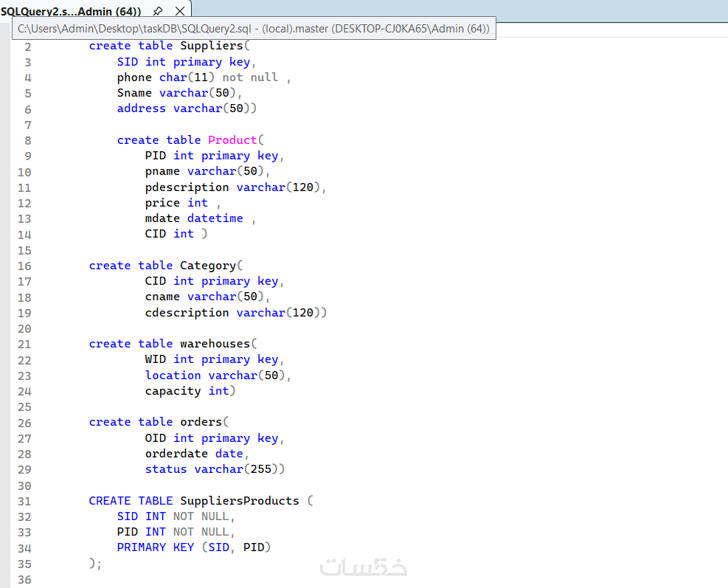Click line number 15 in gutter
The height and width of the screenshot is (588, 728).
coord(24,250)
